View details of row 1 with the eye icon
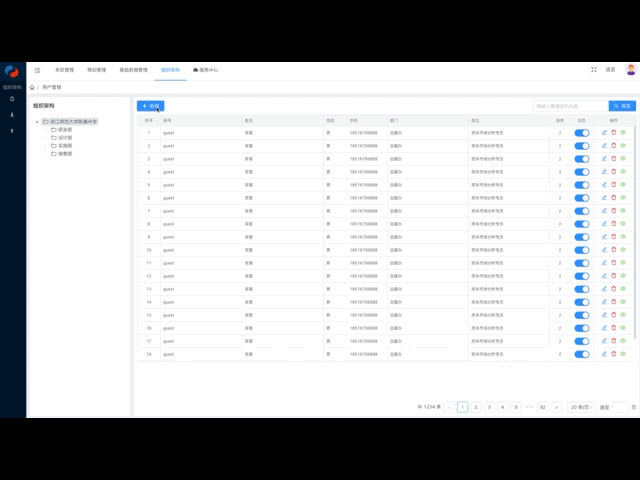This screenshot has height=480, width=640. point(623,132)
